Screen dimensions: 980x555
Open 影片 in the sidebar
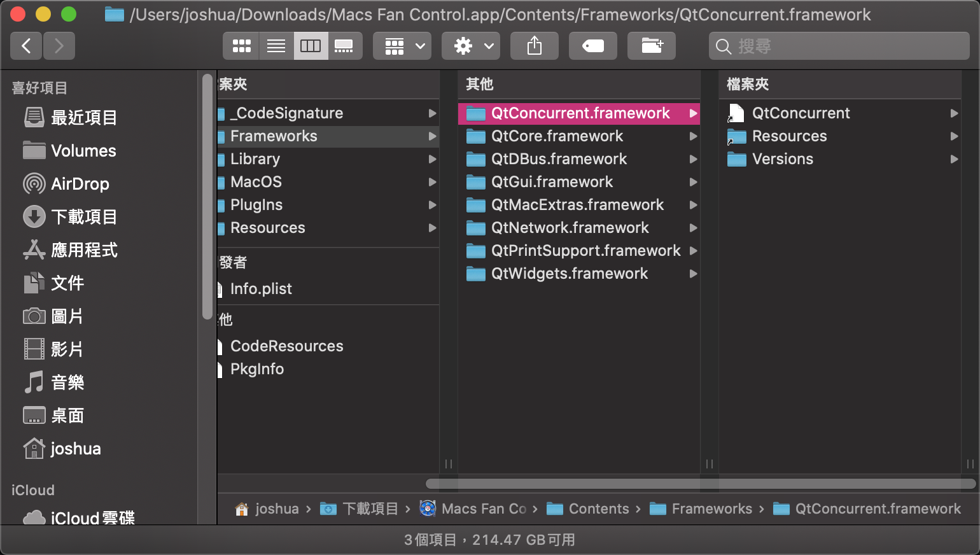pos(54,349)
